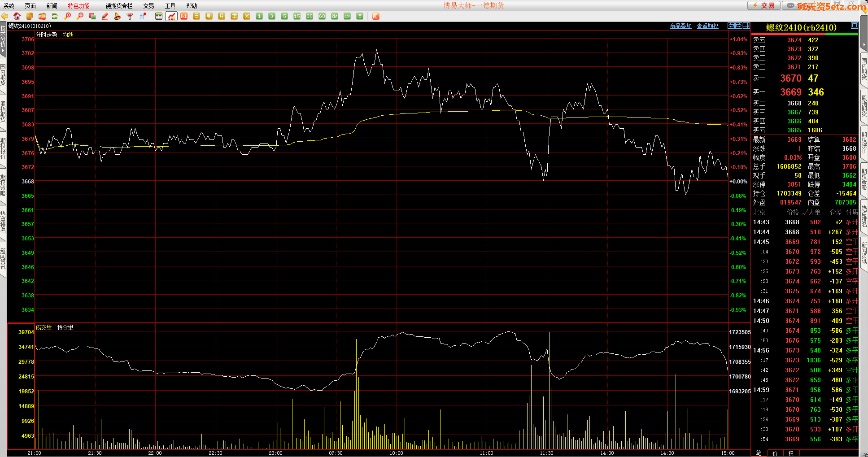The height and width of the screenshot is (457, 868).
Task: Switch to Tick chart view
Action: (x=184, y=16)
